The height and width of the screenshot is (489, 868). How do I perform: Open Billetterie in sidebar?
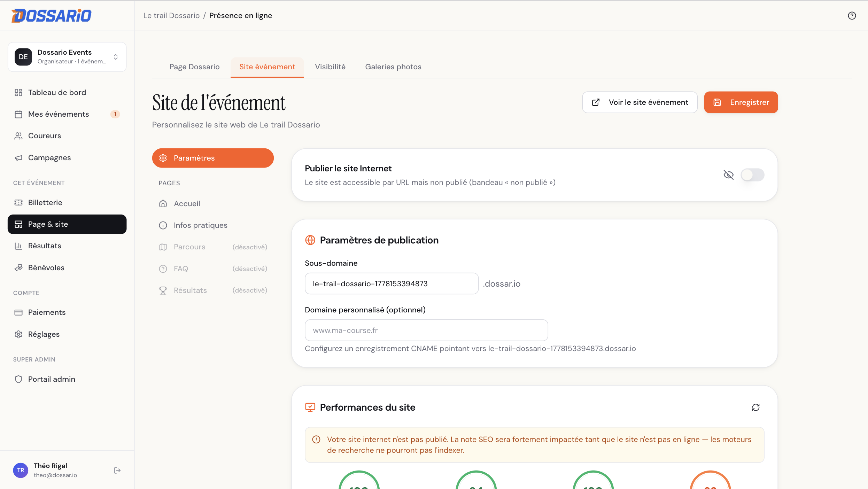67,202
